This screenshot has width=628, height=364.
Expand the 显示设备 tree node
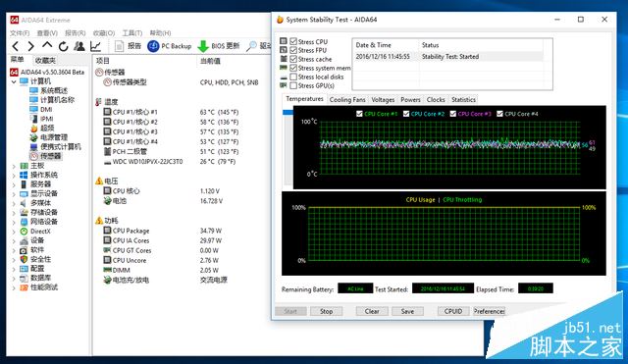pos(14,194)
